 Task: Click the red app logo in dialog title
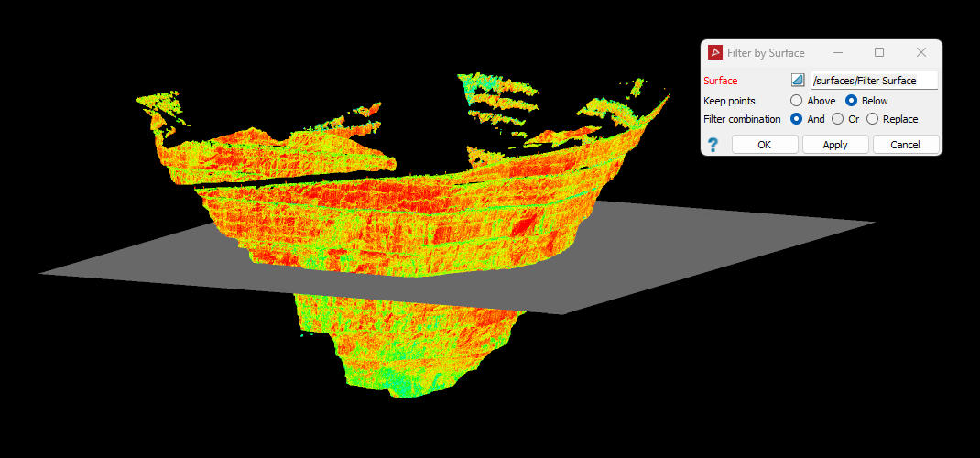pos(715,53)
